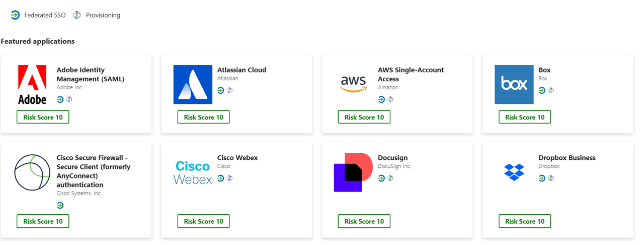The height and width of the screenshot is (245, 644).
Task: Click the Provisioning legend filter at top
Action: 97,15
